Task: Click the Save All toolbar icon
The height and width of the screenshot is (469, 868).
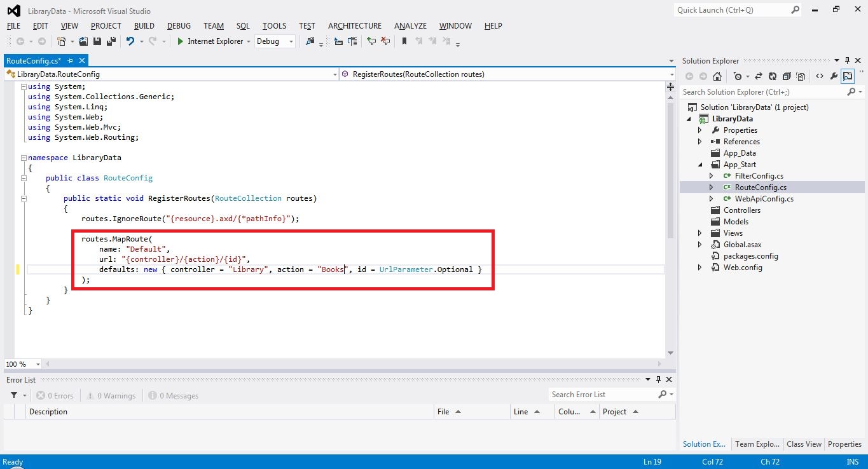Action: click(111, 41)
